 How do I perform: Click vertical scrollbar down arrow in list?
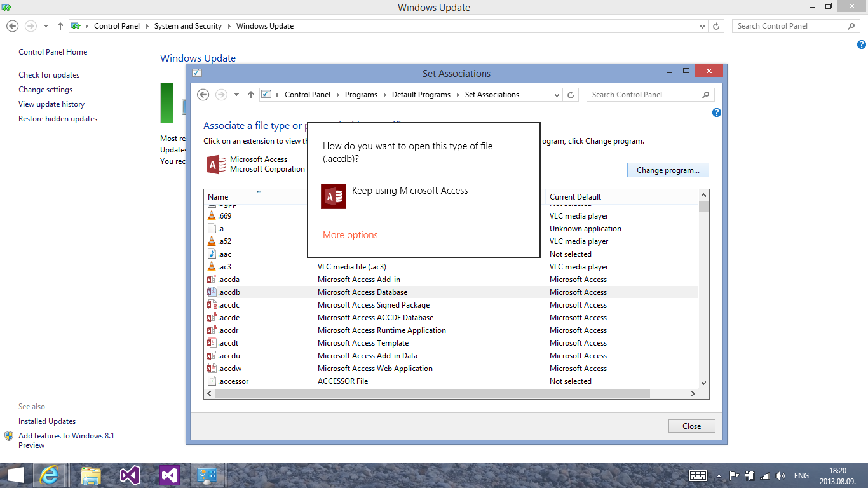point(703,383)
